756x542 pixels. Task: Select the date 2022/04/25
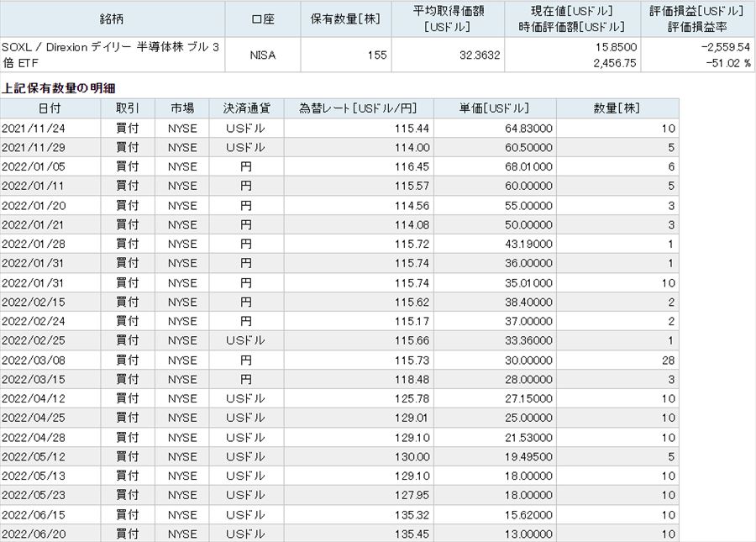click(x=34, y=418)
